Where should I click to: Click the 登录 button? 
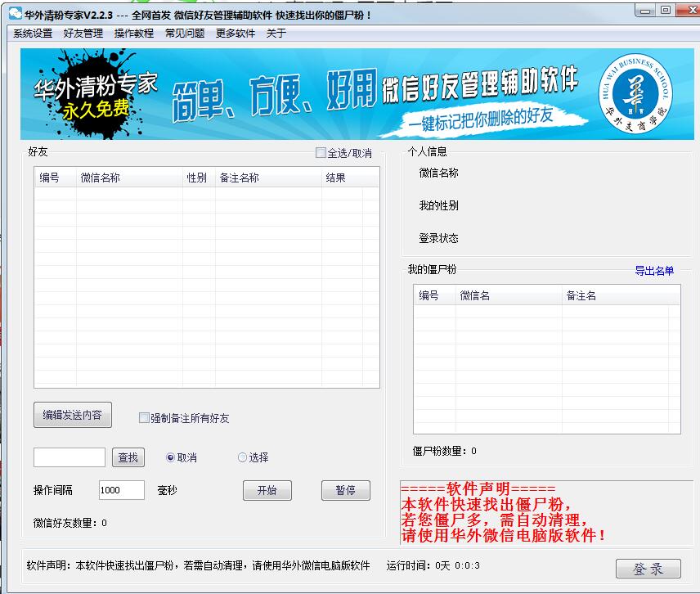pyautogui.click(x=648, y=569)
